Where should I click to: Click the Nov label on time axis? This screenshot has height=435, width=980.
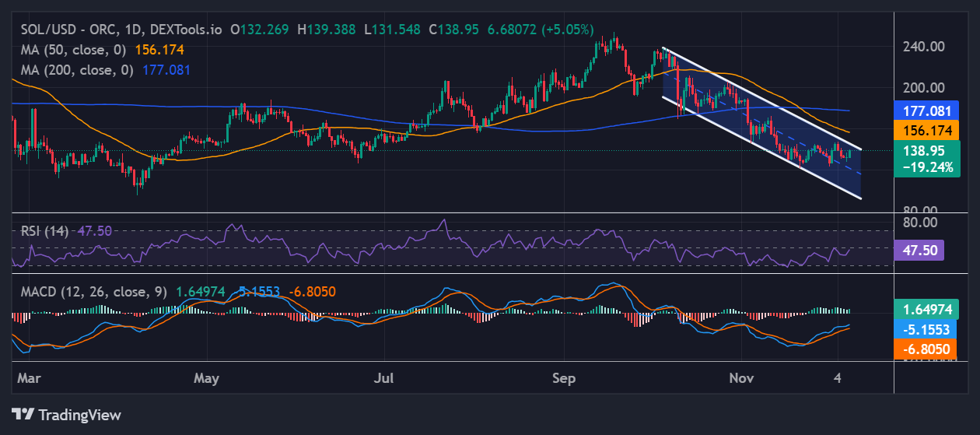[744, 378]
